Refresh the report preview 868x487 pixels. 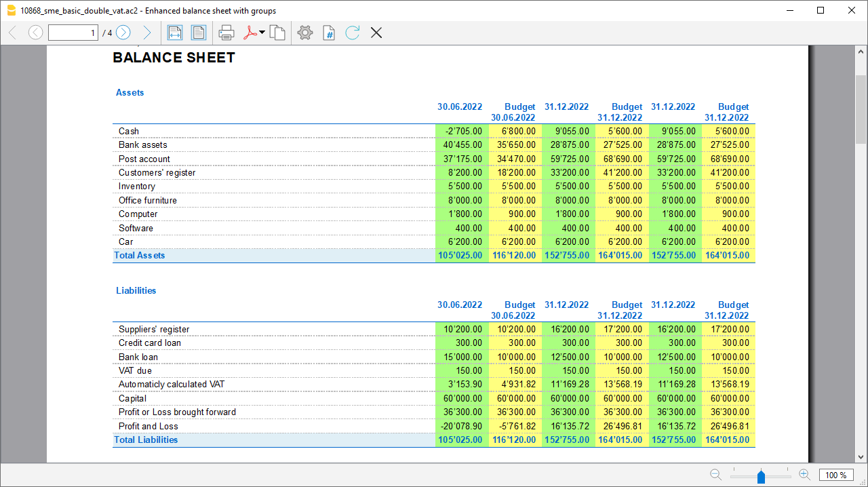[352, 33]
